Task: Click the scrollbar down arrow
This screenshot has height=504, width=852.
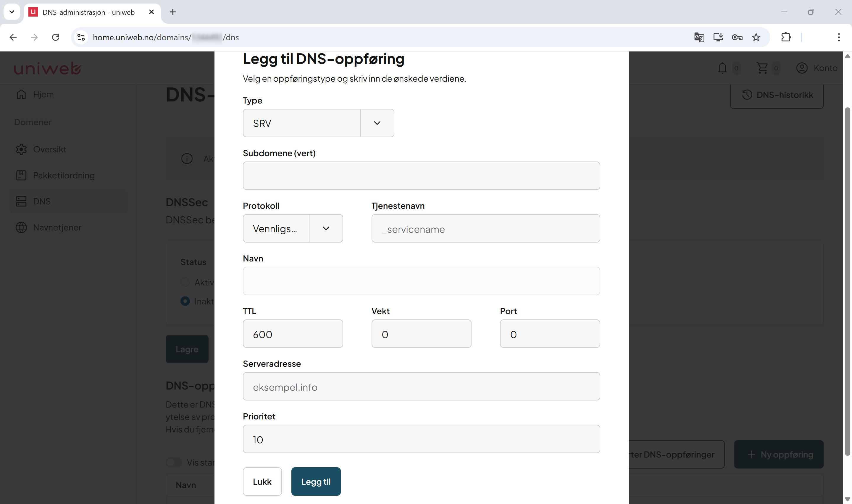Action: [x=847, y=499]
